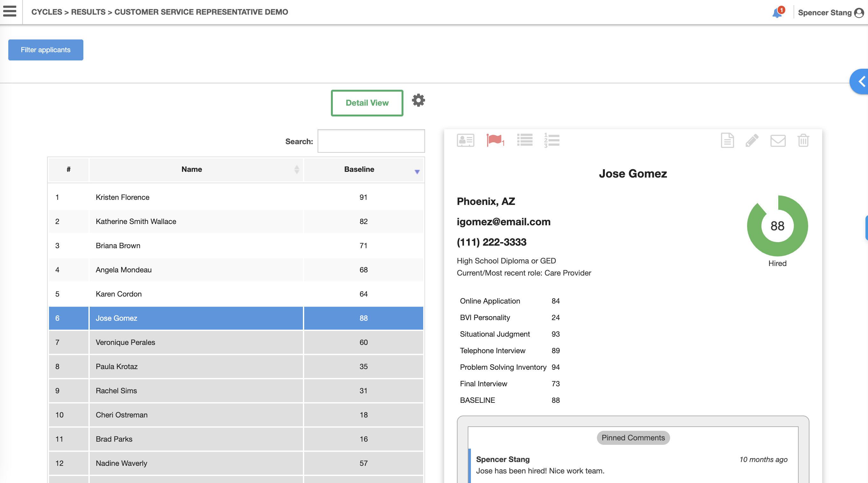Image resolution: width=868 pixels, height=483 pixels.
Task: Switch to numbered list view icon
Action: click(x=552, y=140)
